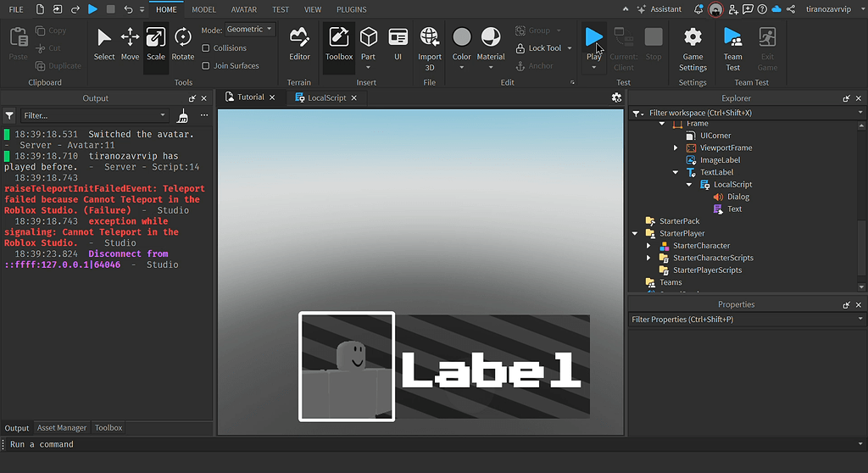Pick a part color with Color button
This screenshot has height=473, width=868.
coord(461,43)
